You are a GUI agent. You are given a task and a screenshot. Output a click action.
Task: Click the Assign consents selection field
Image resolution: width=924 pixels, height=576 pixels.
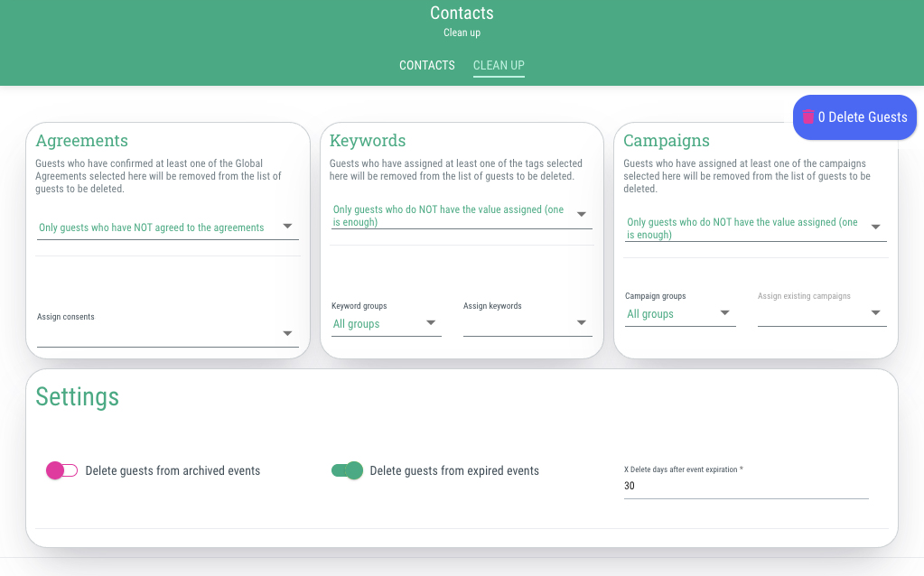tap(168, 335)
